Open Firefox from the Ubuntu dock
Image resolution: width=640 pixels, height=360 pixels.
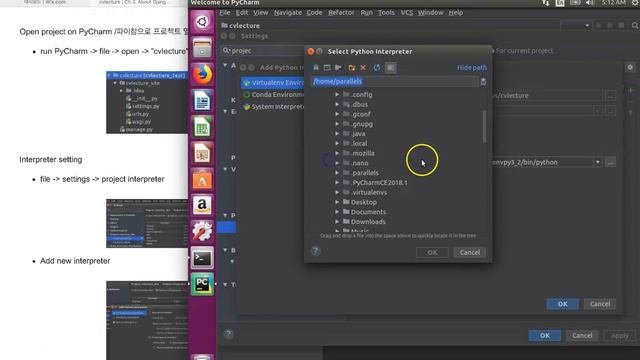(x=202, y=74)
